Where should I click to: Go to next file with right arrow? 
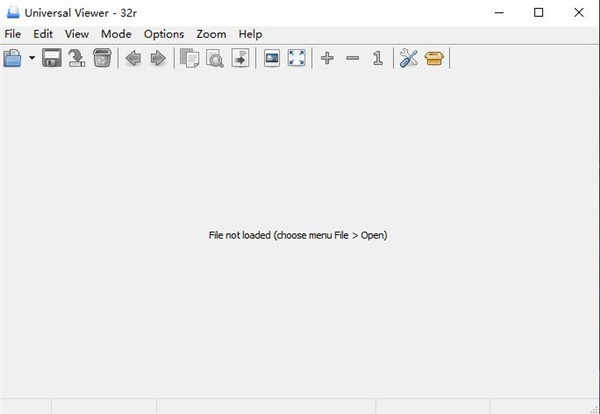coord(158,59)
